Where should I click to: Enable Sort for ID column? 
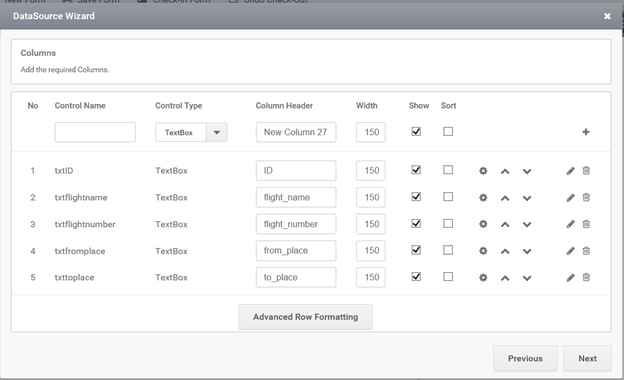click(448, 170)
